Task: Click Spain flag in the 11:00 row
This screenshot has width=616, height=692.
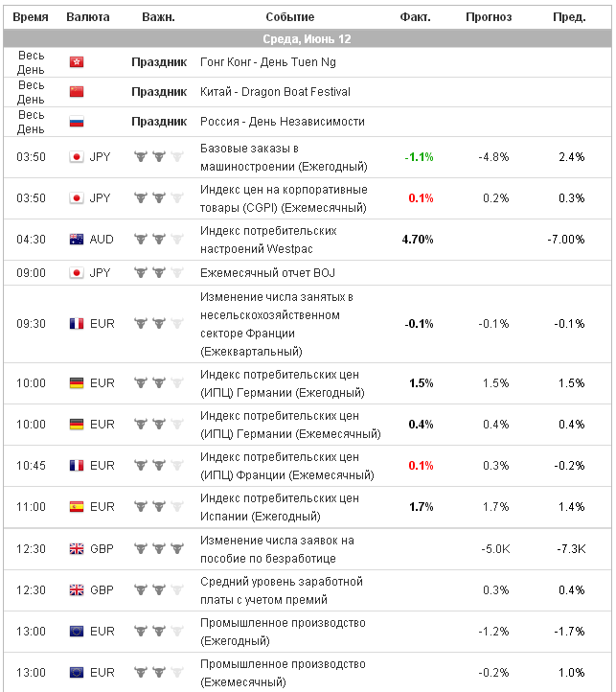Action: click(x=77, y=506)
